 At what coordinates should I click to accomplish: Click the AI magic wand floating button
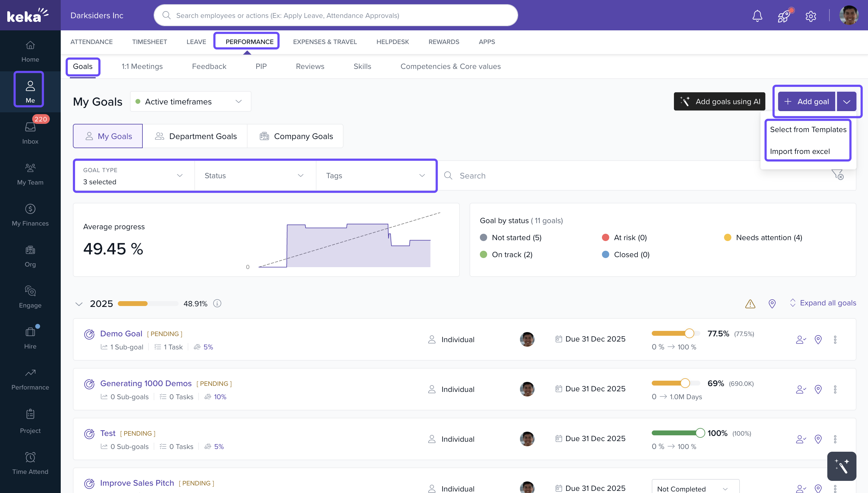pos(841,466)
